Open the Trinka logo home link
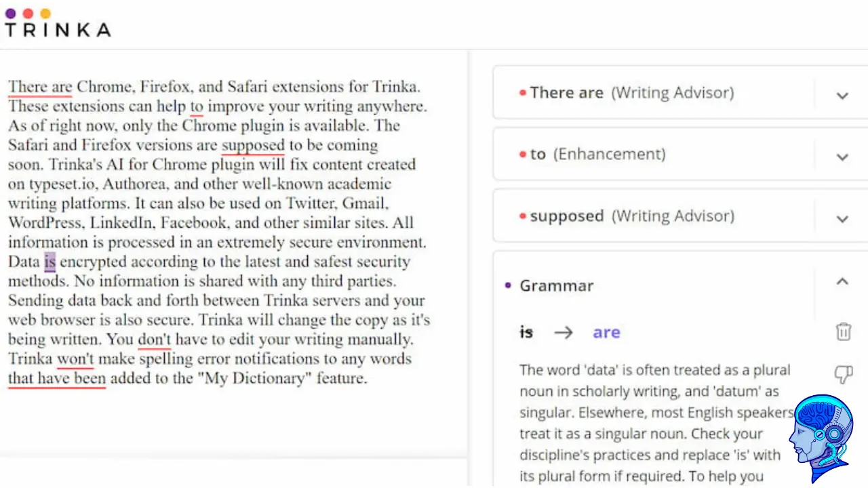 58,23
